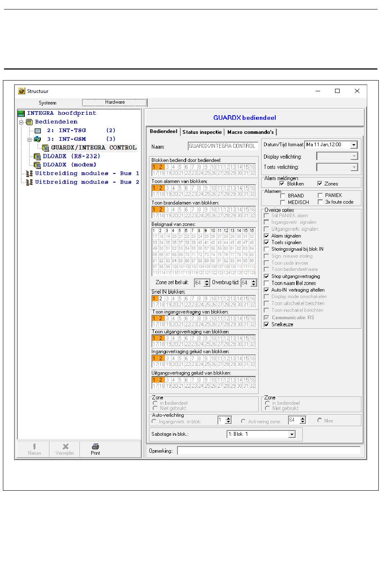Toggle block 2 in Toon alarmen van blokken
Viewport: 392px width, 577px height.
click(161, 188)
